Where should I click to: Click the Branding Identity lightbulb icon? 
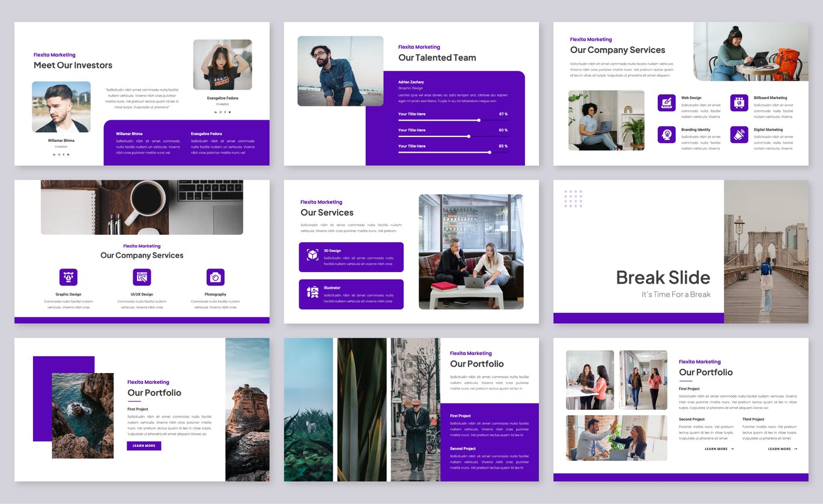tap(667, 135)
